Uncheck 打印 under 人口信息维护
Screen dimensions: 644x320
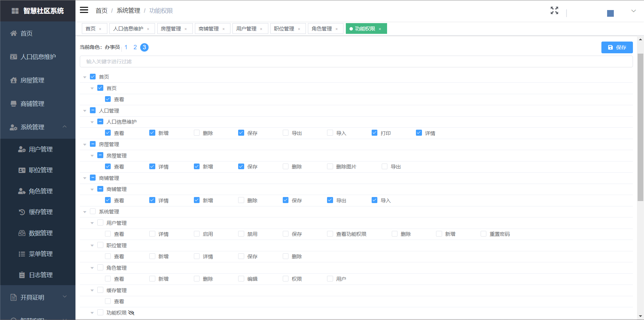coord(374,133)
